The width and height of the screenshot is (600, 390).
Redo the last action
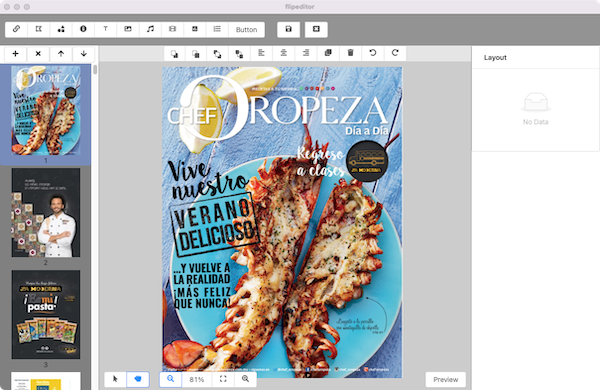pos(395,53)
